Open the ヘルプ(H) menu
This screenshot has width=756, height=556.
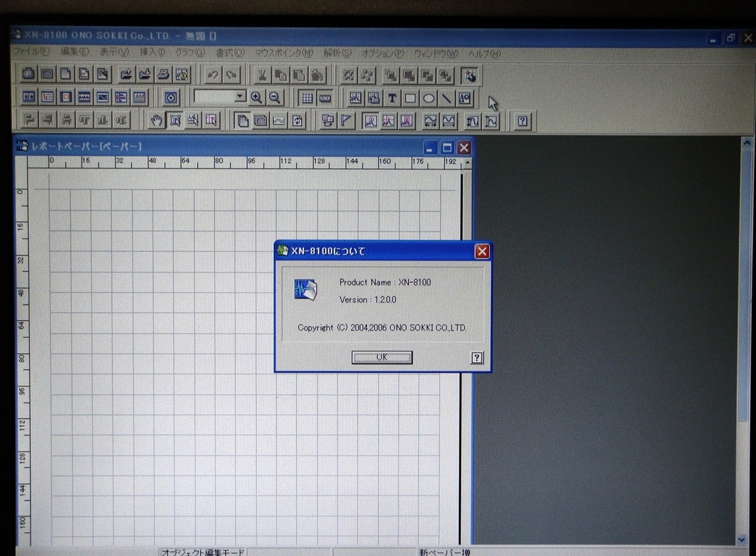[484, 53]
